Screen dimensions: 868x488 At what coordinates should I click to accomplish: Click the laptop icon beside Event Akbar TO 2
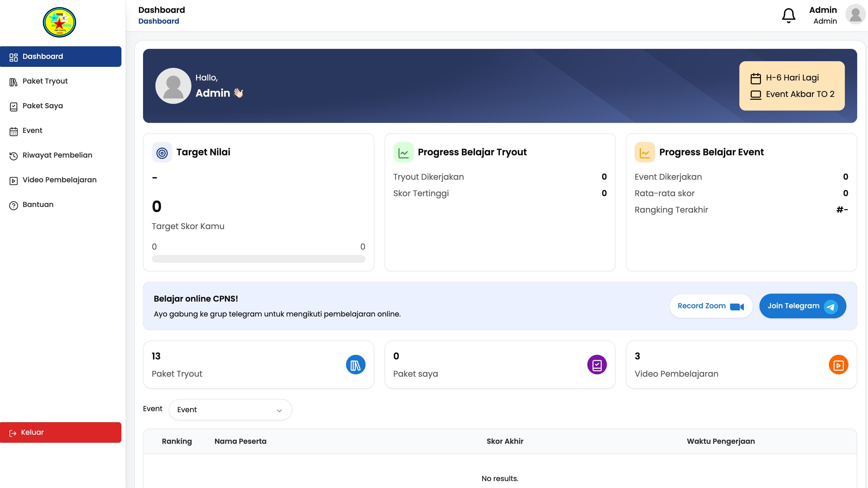coord(756,95)
